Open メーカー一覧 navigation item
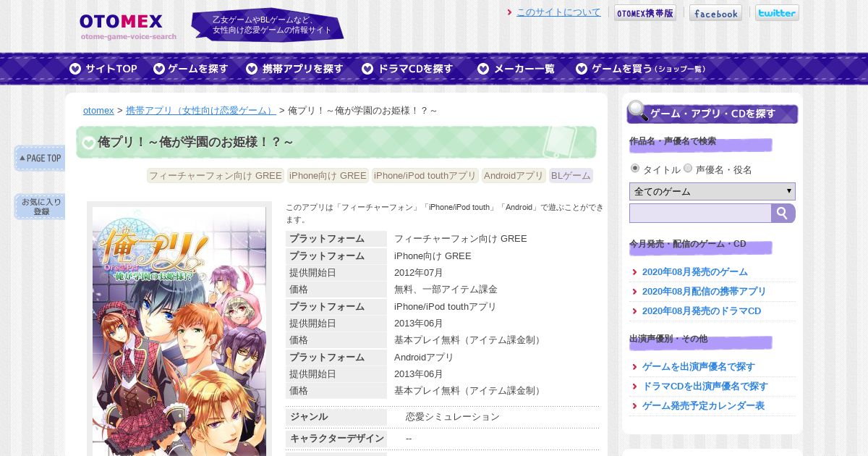Image resolution: width=868 pixels, height=456 pixels. point(516,69)
